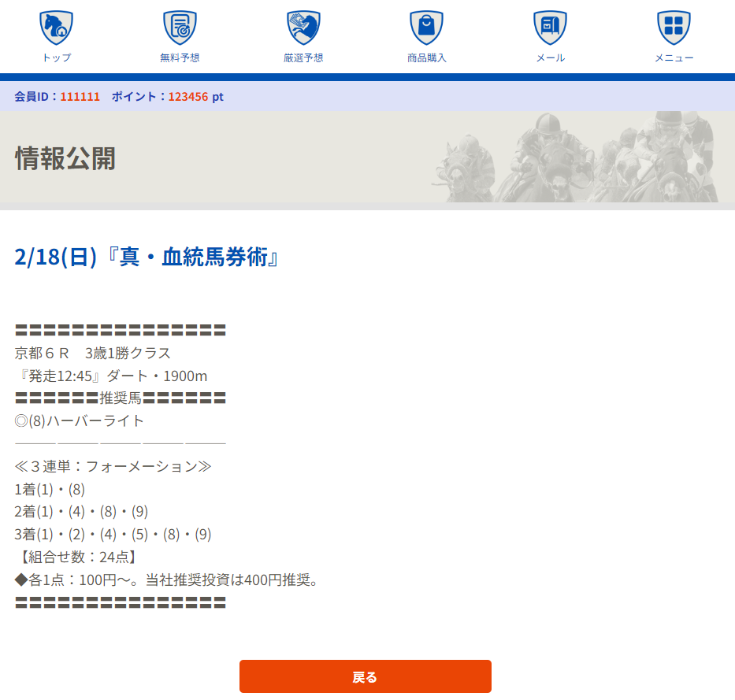Image resolution: width=735 pixels, height=700 pixels.
Task: Select the 厳選予想 horse and money icon
Action: point(303,28)
